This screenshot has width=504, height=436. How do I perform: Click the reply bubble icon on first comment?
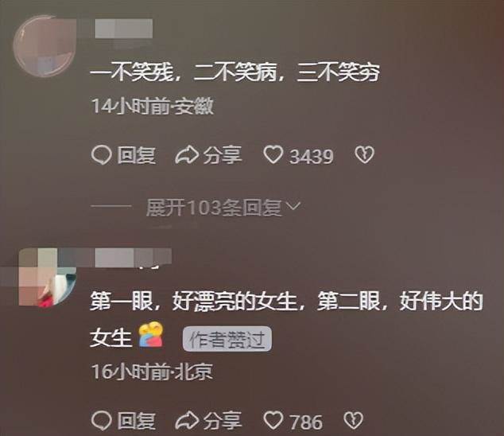coord(102,155)
